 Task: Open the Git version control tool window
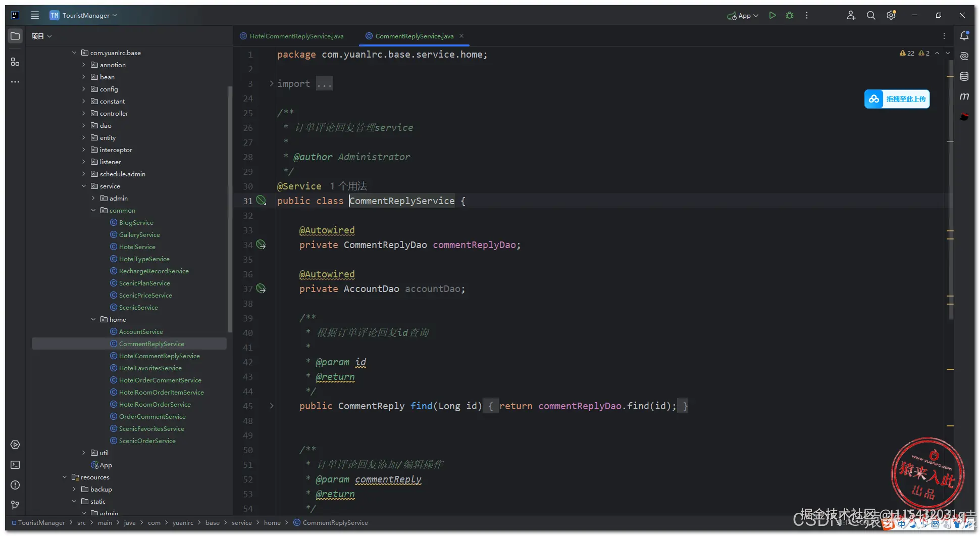[15, 505]
